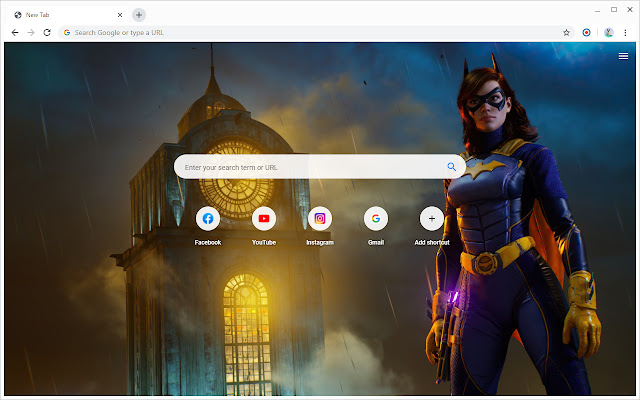This screenshot has width=640, height=400.
Task: Minimize the browser window
Action: [598, 10]
